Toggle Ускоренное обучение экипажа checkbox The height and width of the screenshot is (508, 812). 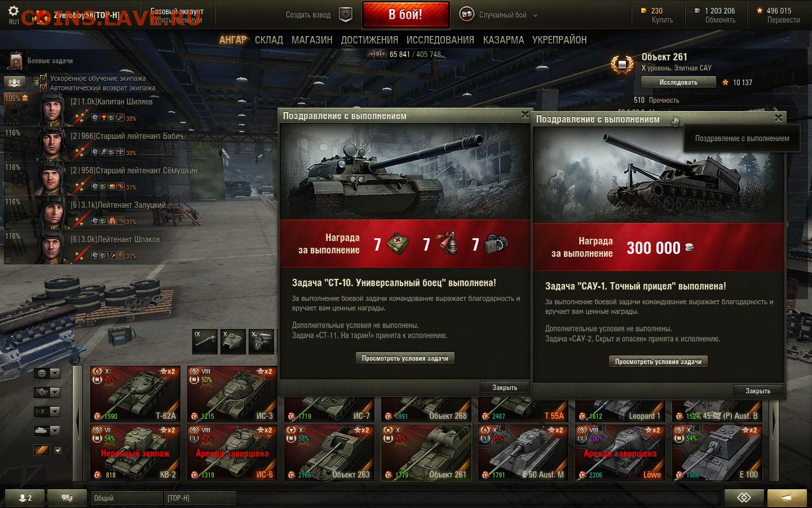point(43,78)
